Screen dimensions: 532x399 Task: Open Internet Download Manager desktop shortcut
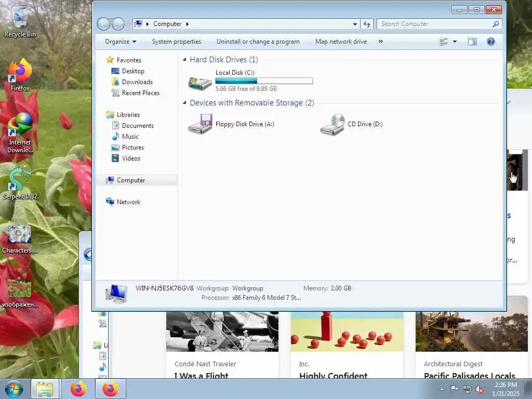pos(20,133)
